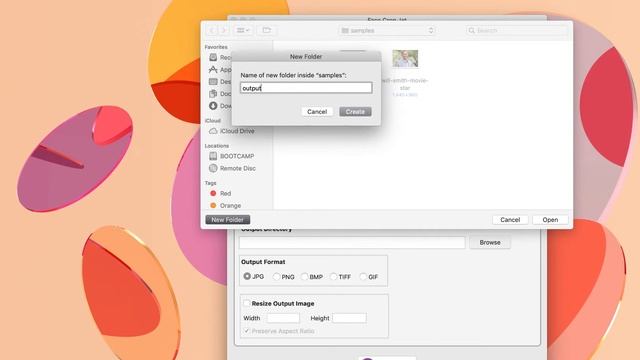640x360 pixels.
Task: Go back with the left chevron
Action: click(212, 30)
